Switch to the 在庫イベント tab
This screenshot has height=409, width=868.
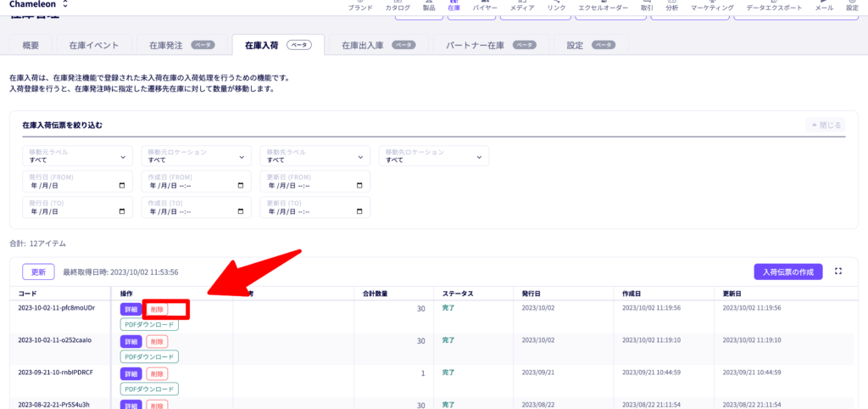94,46
